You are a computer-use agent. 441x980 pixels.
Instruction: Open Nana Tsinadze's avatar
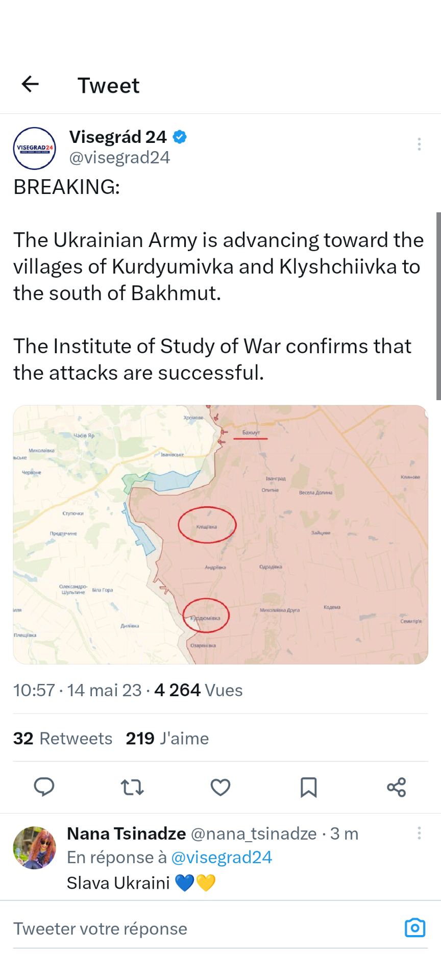pyautogui.click(x=34, y=848)
